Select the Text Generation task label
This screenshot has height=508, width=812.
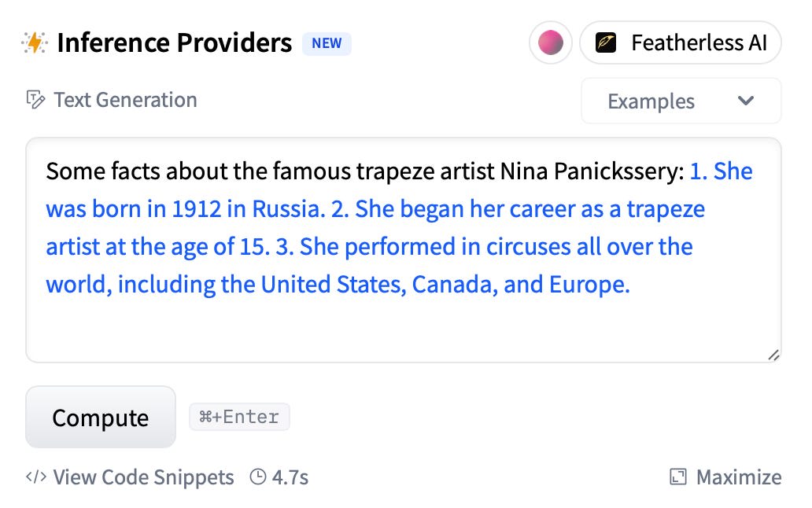tap(125, 100)
